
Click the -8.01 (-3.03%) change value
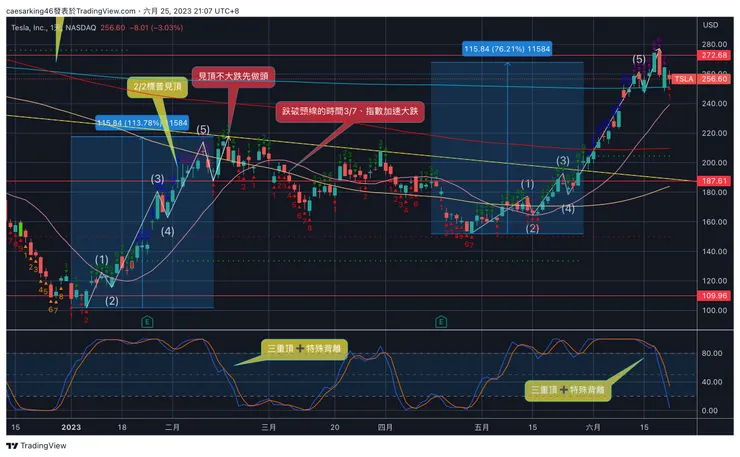click(x=155, y=28)
